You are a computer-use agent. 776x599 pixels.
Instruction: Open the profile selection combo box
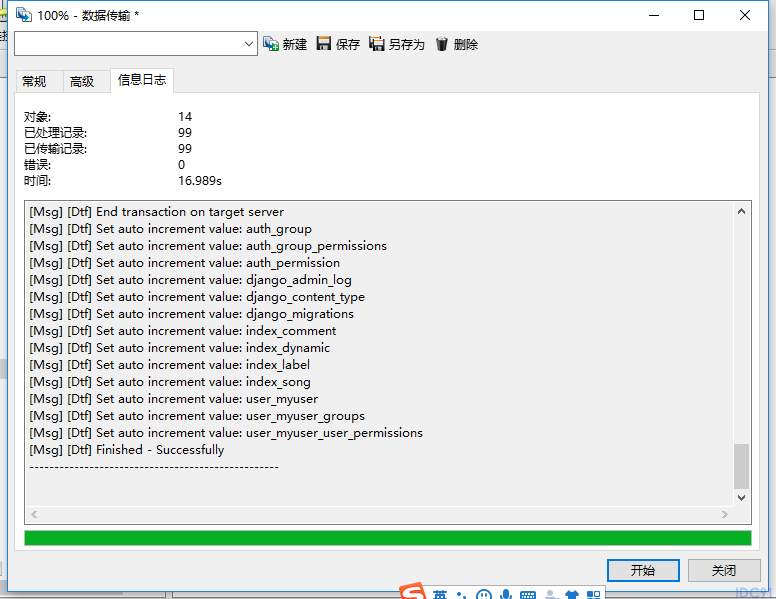136,44
